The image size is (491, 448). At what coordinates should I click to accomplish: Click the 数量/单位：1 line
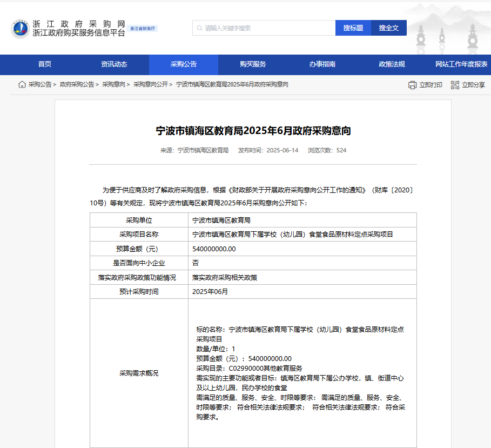216,349
